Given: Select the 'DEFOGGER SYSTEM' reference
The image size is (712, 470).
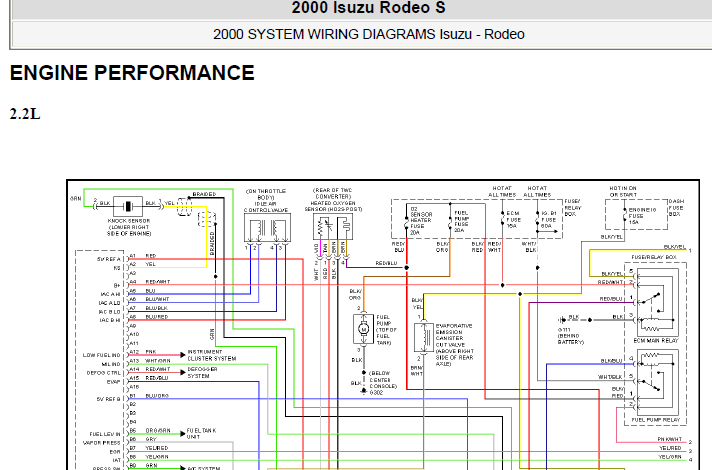Looking at the screenshot, I should tap(202, 372).
